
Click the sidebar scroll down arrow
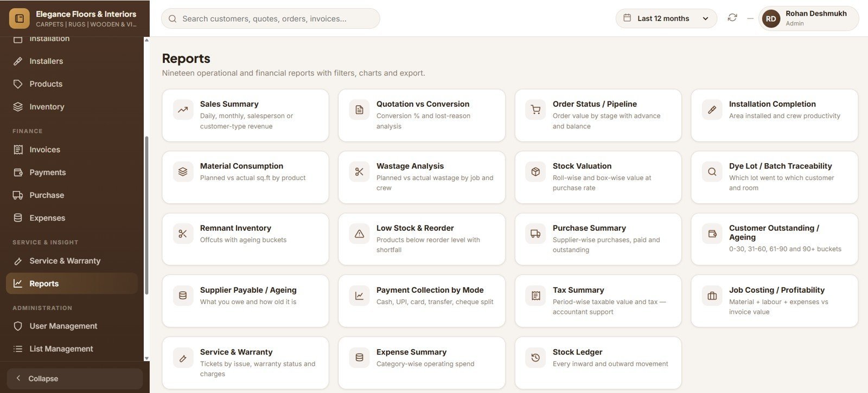146,358
